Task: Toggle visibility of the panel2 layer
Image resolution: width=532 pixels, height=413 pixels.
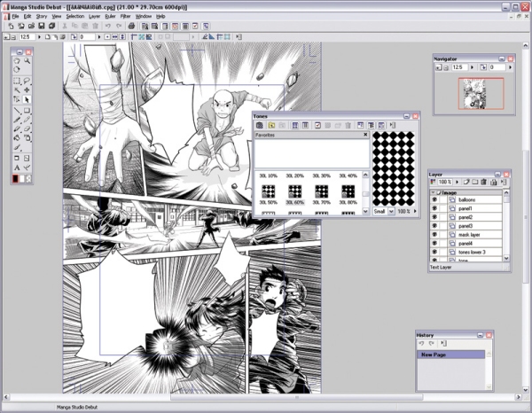Action: tap(434, 217)
